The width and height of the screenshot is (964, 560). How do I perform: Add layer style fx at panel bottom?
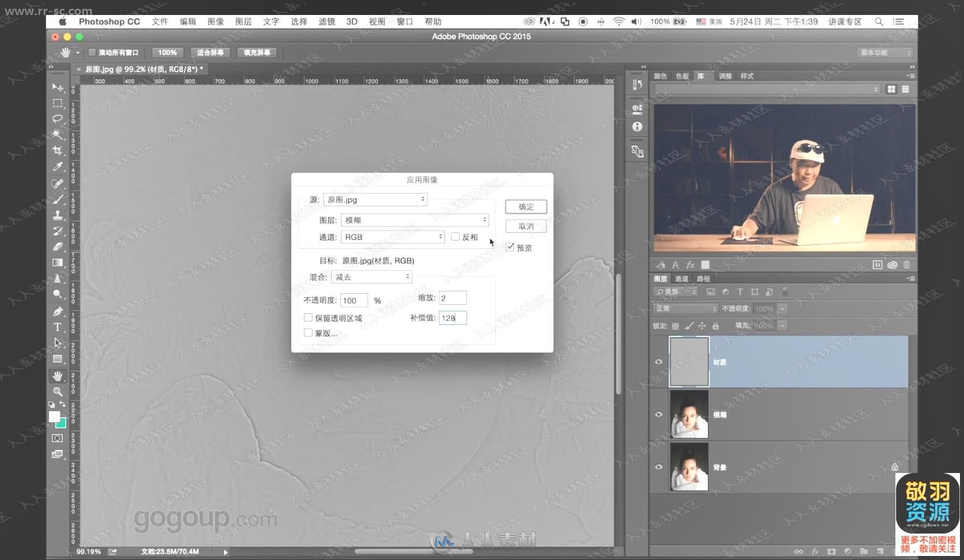coord(815,551)
